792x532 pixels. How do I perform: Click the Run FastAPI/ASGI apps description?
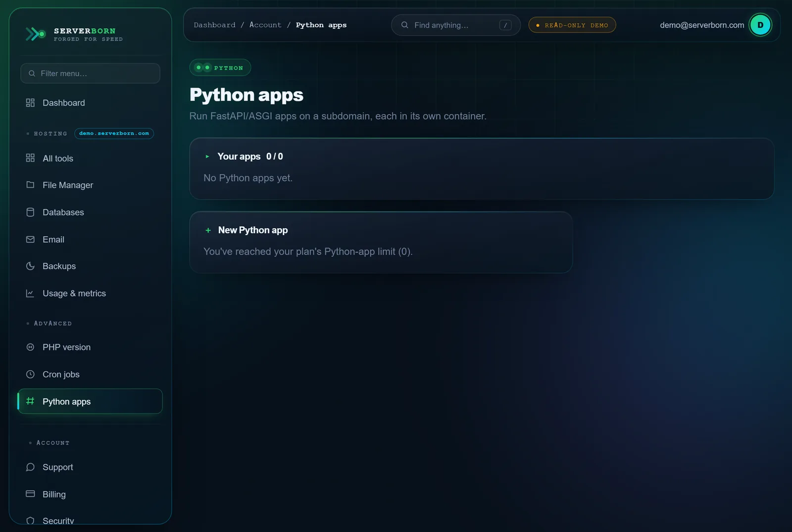tap(338, 116)
